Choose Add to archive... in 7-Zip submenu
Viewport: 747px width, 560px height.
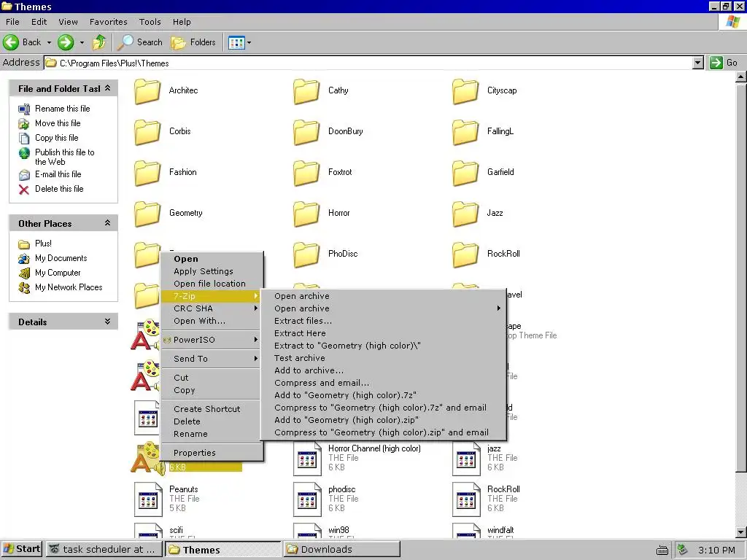click(384, 370)
